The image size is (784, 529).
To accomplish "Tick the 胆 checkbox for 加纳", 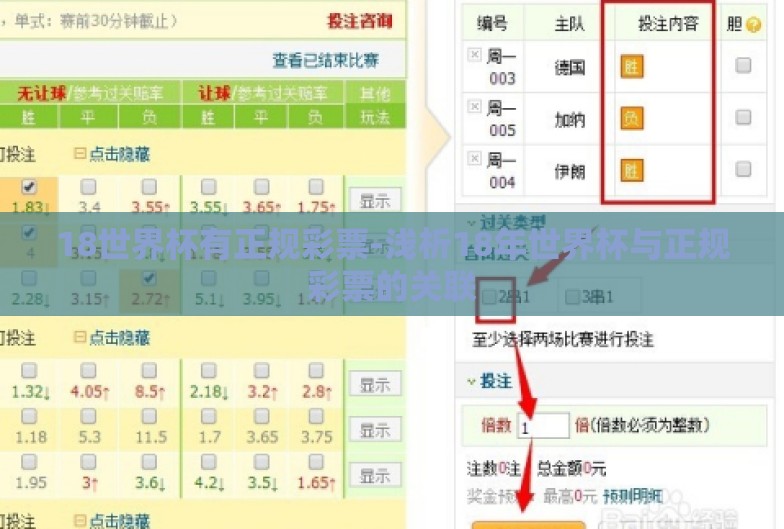I will [x=743, y=117].
